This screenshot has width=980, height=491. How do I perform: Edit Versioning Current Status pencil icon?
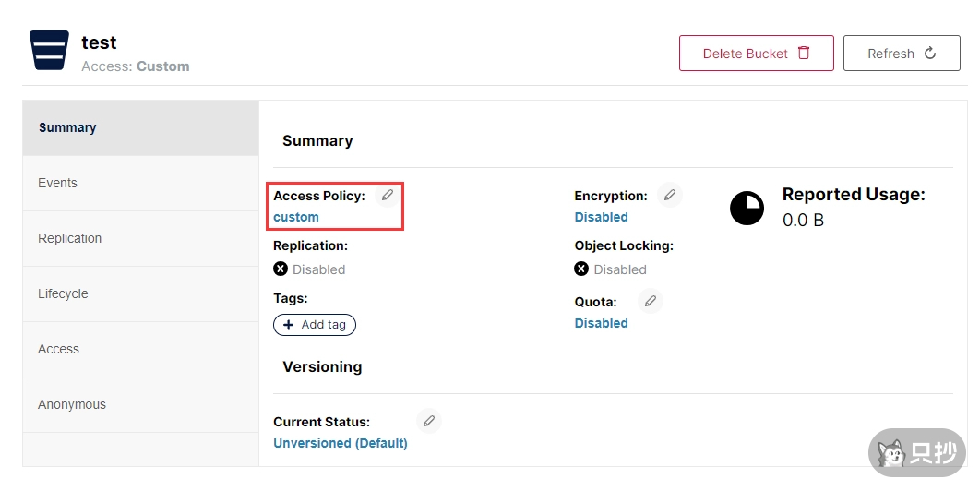[x=428, y=421]
